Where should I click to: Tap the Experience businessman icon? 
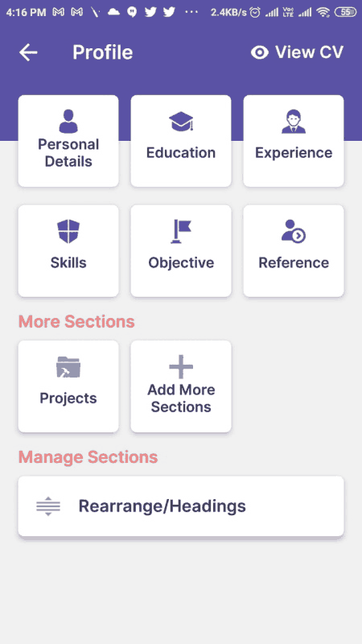[294, 122]
